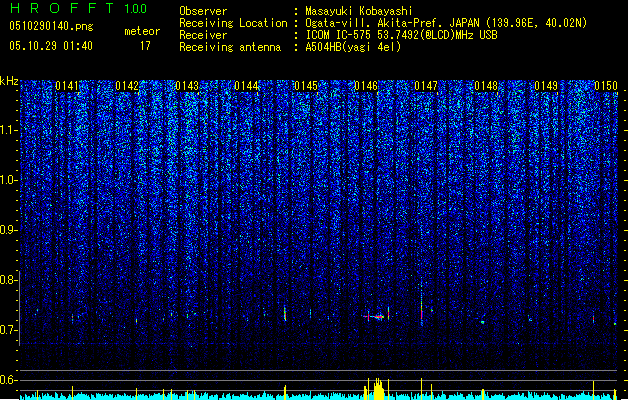This screenshot has width=629, height=400.
Task: Click the 1.1 kHz axis label
Action: point(9,130)
